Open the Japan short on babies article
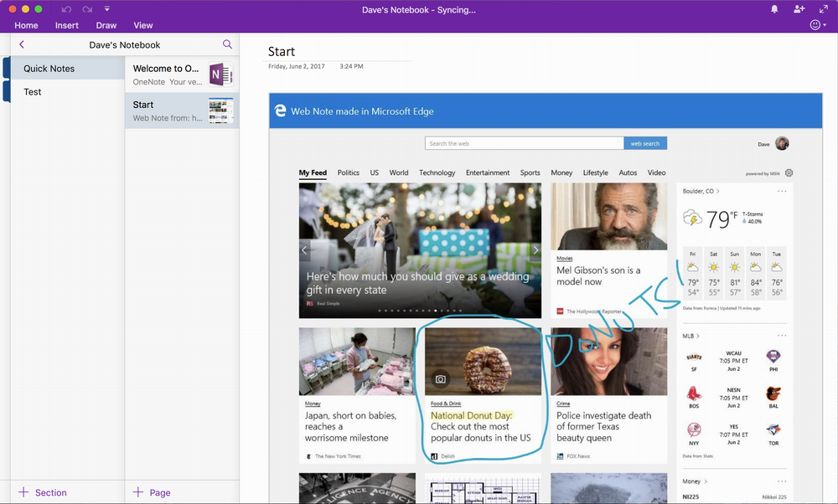This screenshot has height=504, width=838. (x=351, y=427)
